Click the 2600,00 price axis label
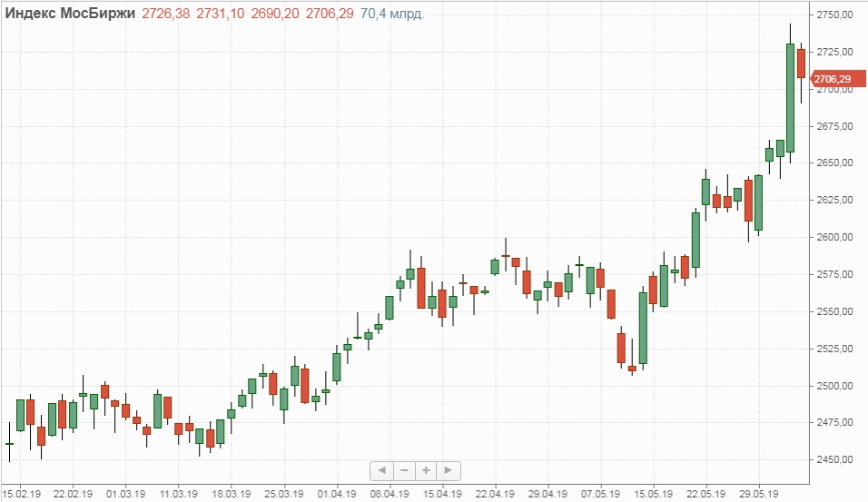Image resolution: width=868 pixels, height=502 pixels. (835, 238)
